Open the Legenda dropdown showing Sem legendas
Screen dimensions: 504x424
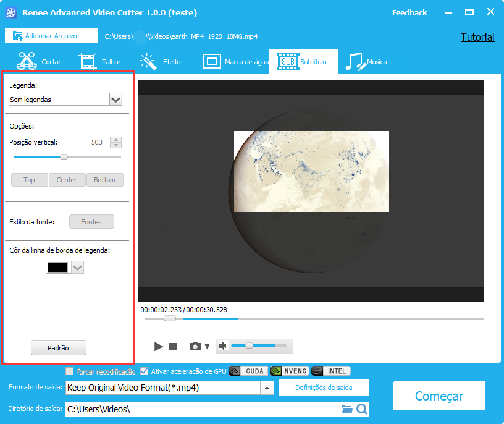115,100
